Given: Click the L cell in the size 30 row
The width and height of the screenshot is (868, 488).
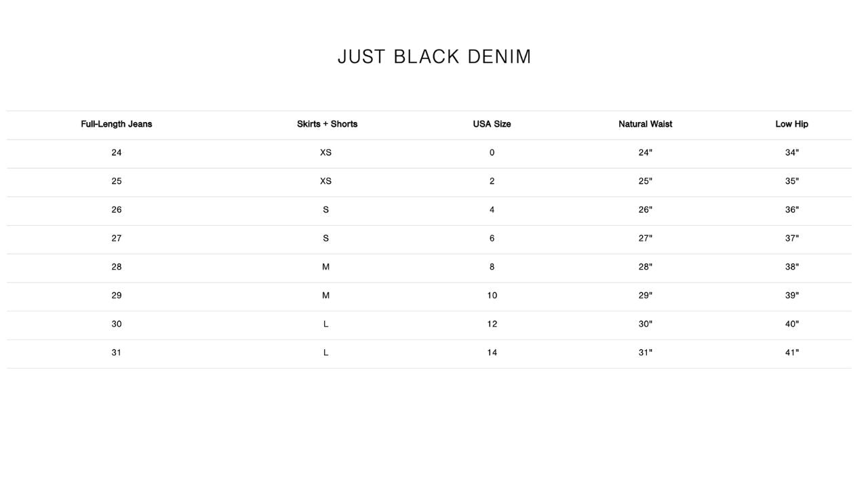Looking at the screenshot, I should coord(325,324).
